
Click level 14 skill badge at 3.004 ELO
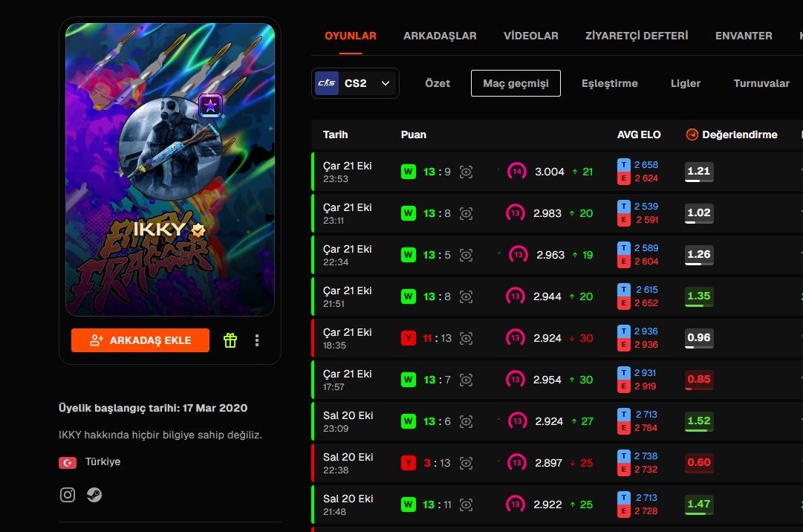pyautogui.click(x=517, y=172)
